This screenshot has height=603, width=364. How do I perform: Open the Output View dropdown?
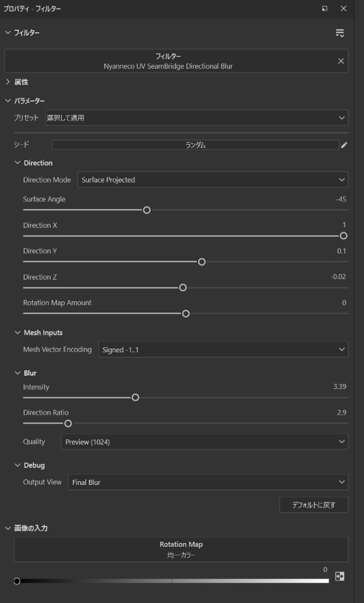[208, 482]
